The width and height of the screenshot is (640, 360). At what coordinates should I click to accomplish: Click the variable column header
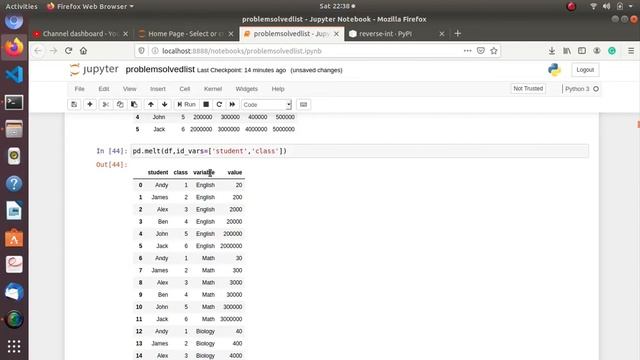point(204,172)
